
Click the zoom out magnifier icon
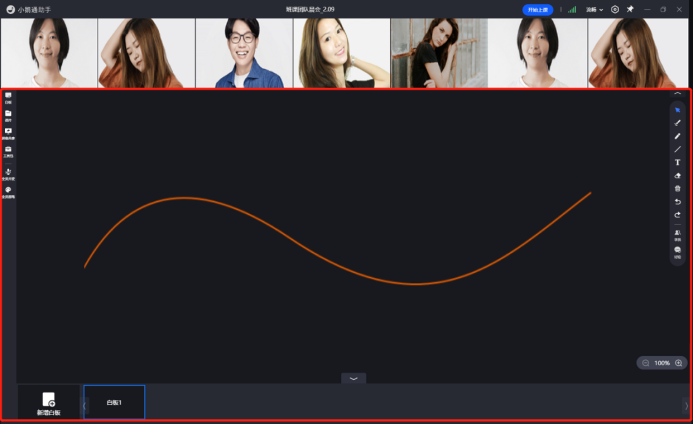coord(646,363)
